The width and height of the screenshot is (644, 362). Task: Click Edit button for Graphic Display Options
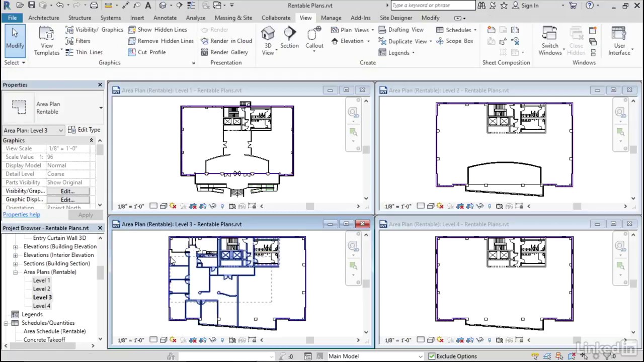[x=67, y=200]
